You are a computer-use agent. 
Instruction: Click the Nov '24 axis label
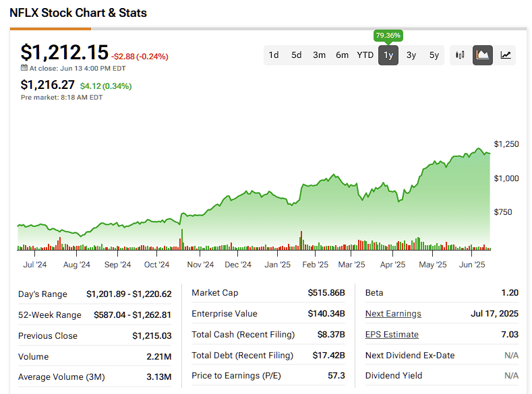[x=200, y=265]
